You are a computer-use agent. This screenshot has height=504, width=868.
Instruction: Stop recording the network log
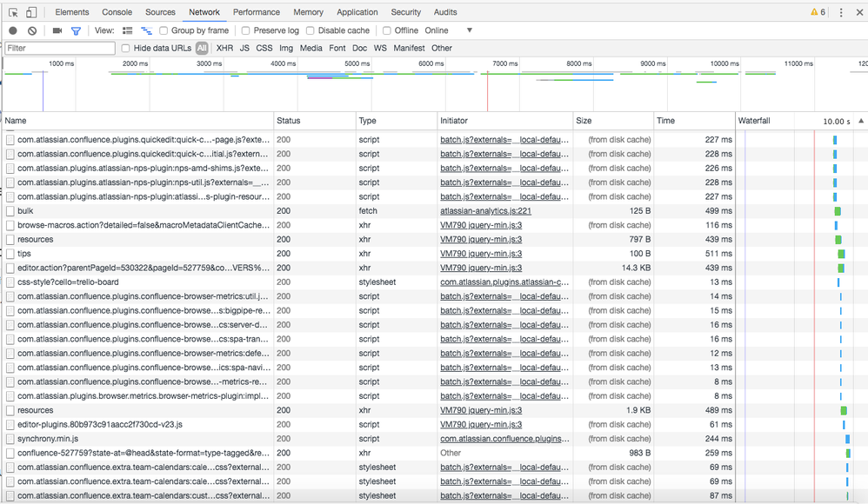[x=13, y=30]
